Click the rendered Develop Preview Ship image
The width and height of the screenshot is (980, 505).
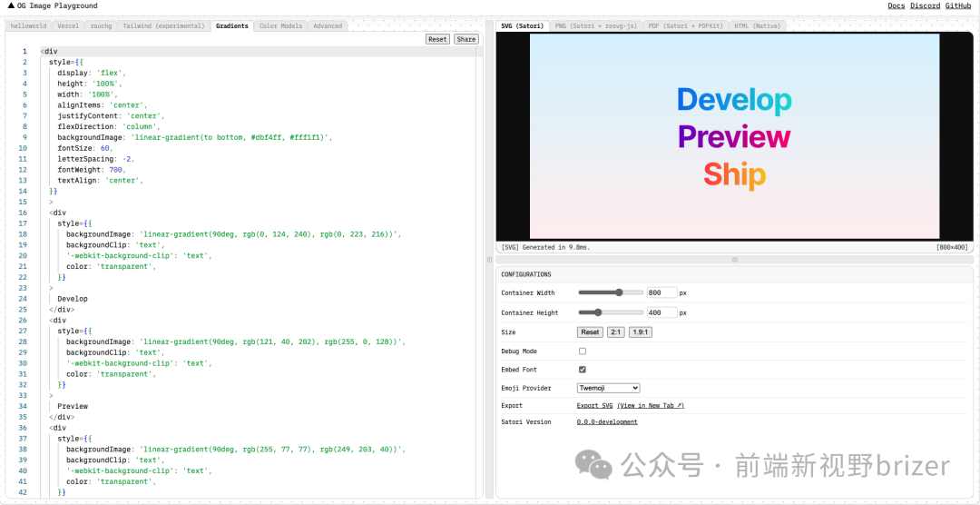pos(734,136)
